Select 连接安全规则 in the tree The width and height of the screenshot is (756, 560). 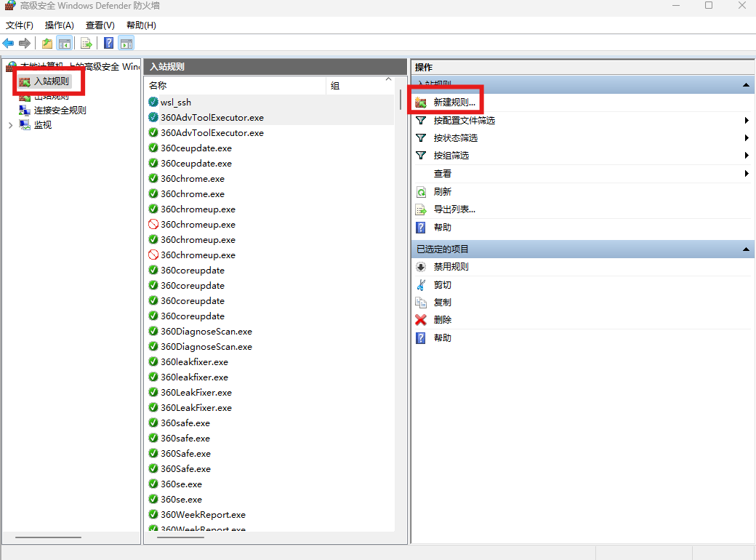[x=60, y=111]
